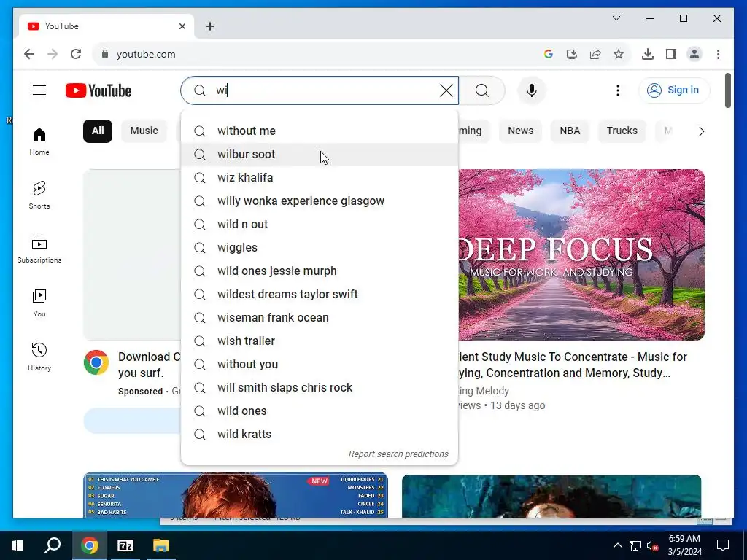Click the browser forward arrow
747x560 pixels.
coord(53,54)
